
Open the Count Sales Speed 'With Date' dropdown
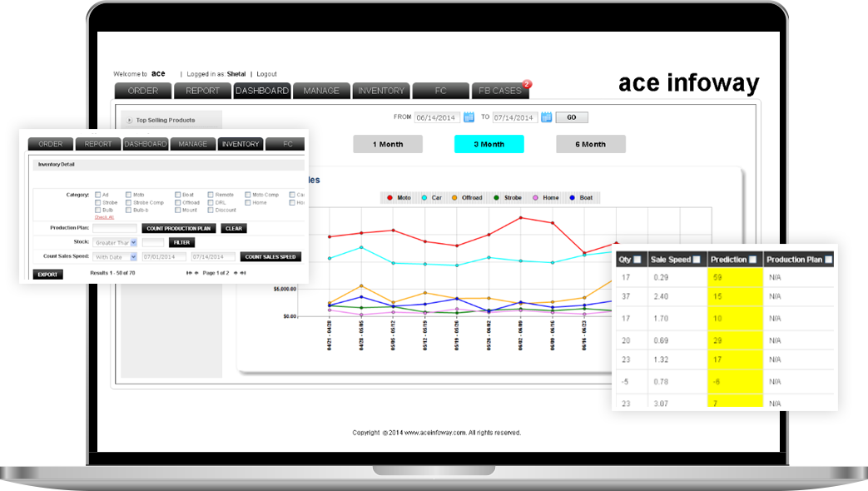115,257
